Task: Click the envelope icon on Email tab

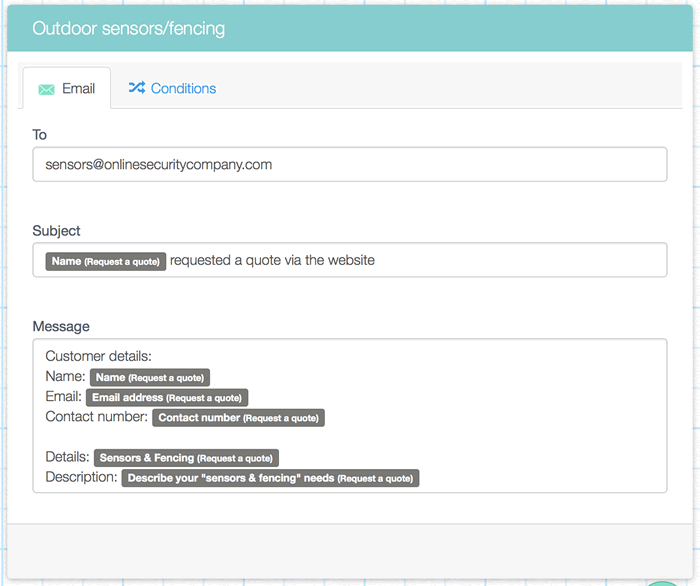Action: pyautogui.click(x=46, y=89)
